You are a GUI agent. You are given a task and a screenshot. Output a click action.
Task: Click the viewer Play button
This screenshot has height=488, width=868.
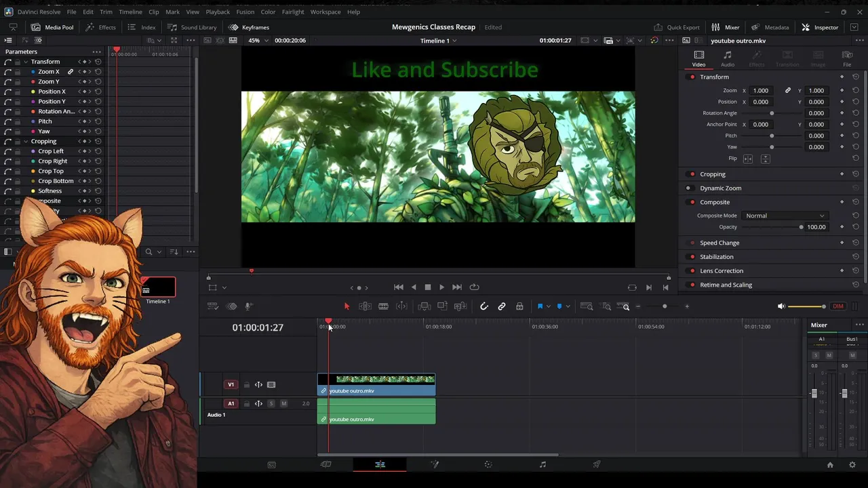441,287
